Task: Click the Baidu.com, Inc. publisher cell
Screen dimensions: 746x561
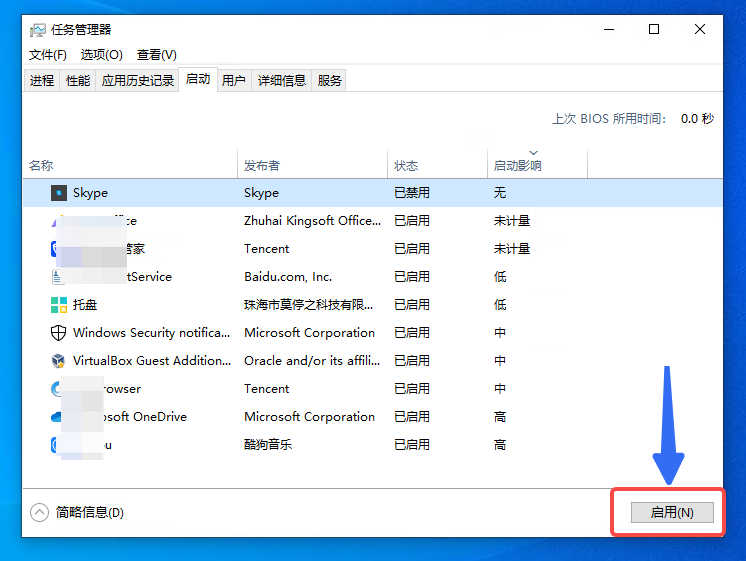Action: pos(288,277)
